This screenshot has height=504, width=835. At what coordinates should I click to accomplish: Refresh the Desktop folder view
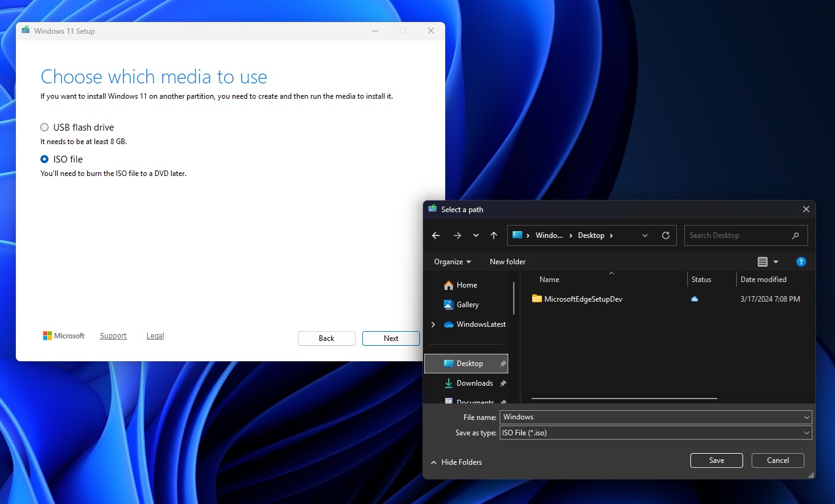[666, 235]
